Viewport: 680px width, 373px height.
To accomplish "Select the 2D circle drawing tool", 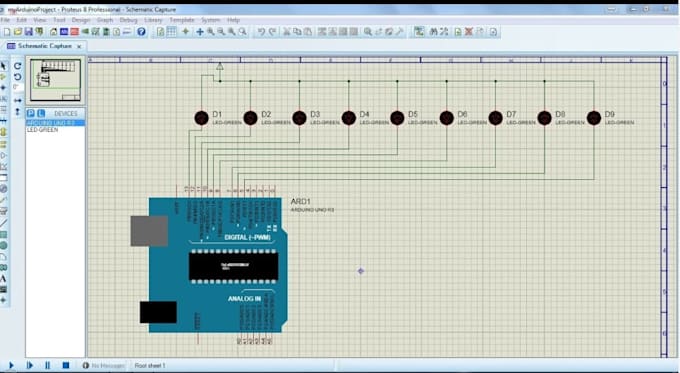I will [3, 245].
